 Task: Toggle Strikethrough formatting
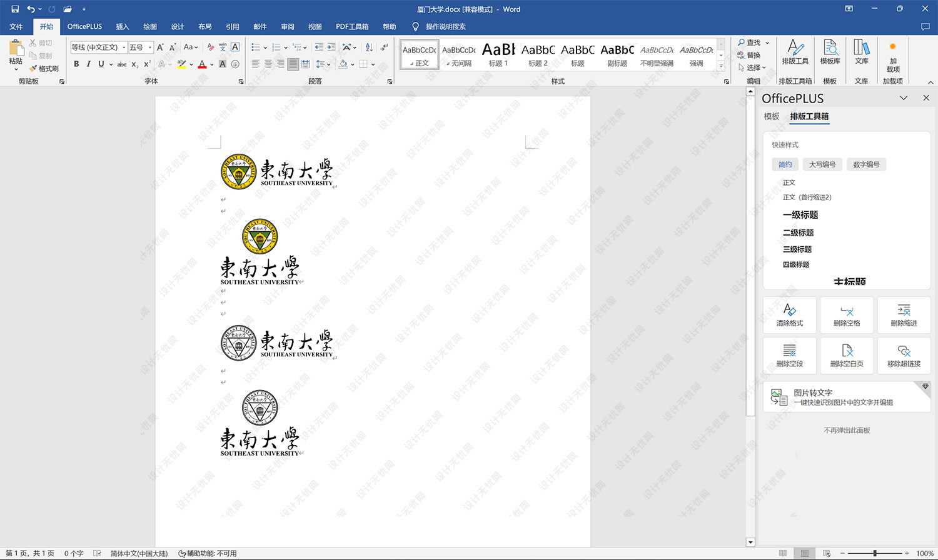pyautogui.click(x=122, y=64)
